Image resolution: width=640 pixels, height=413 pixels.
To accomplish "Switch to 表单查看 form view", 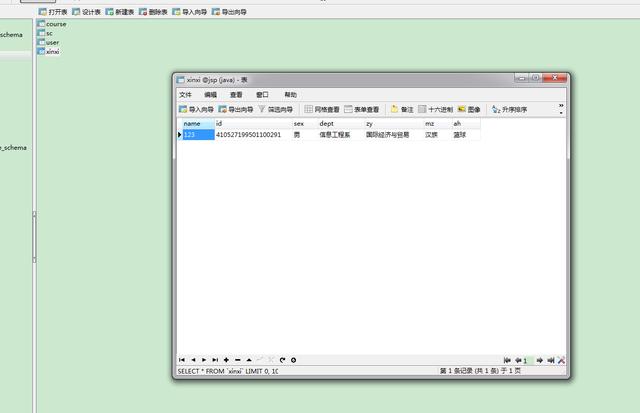I will pyautogui.click(x=362, y=109).
